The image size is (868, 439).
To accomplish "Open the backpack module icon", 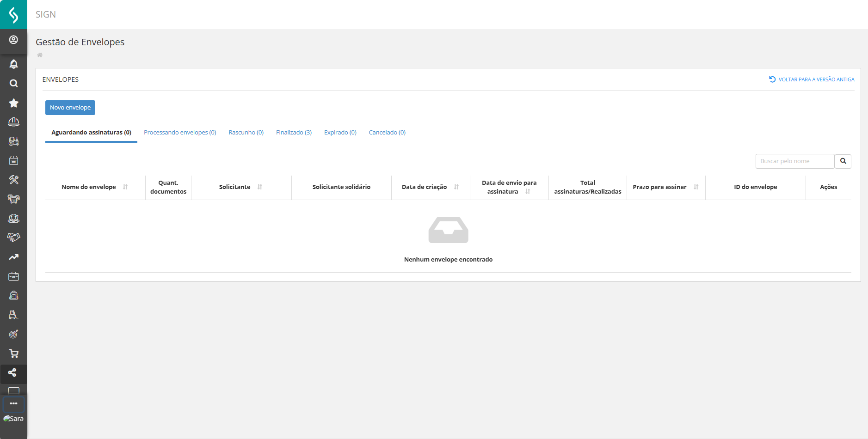I will 13,295.
